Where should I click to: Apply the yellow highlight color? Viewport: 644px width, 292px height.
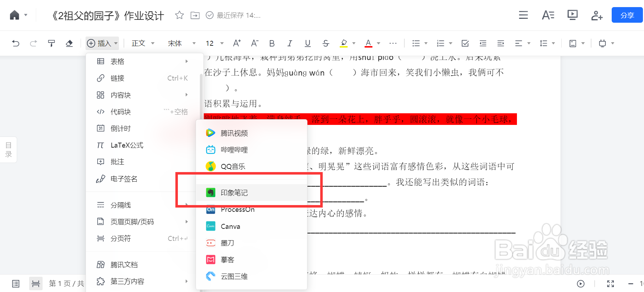point(344,43)
